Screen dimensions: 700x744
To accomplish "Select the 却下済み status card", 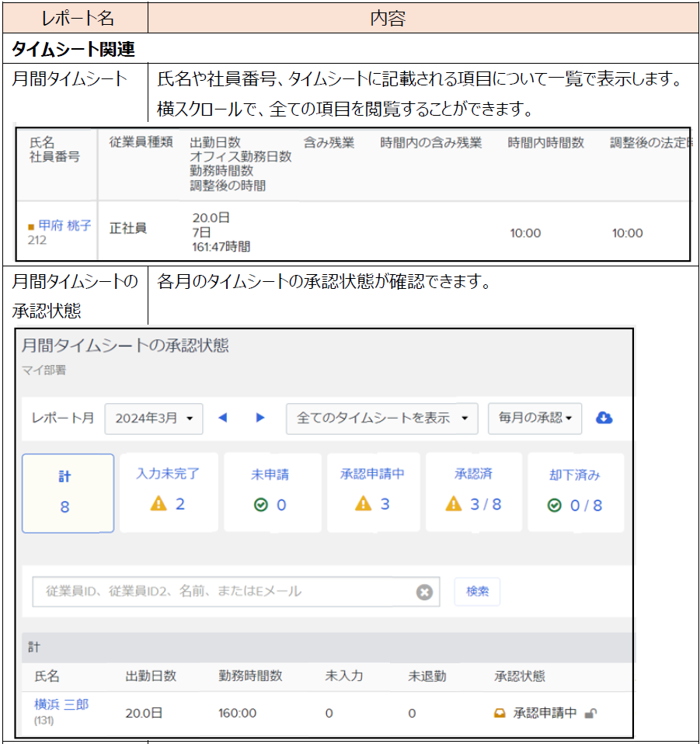I will coord(575,493).
